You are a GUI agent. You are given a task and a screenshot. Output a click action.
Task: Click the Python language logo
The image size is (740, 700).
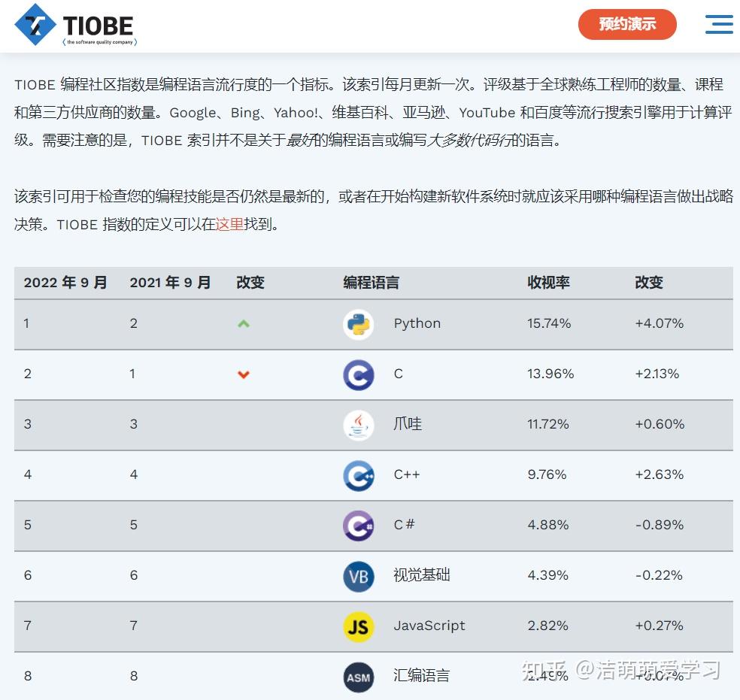tap(359, 325)
